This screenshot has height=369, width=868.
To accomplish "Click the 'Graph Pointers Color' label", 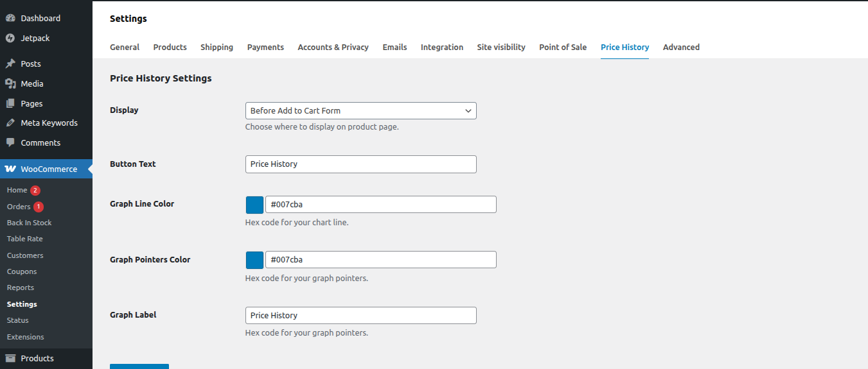I will pyautogui.click(x=150, y=260).
